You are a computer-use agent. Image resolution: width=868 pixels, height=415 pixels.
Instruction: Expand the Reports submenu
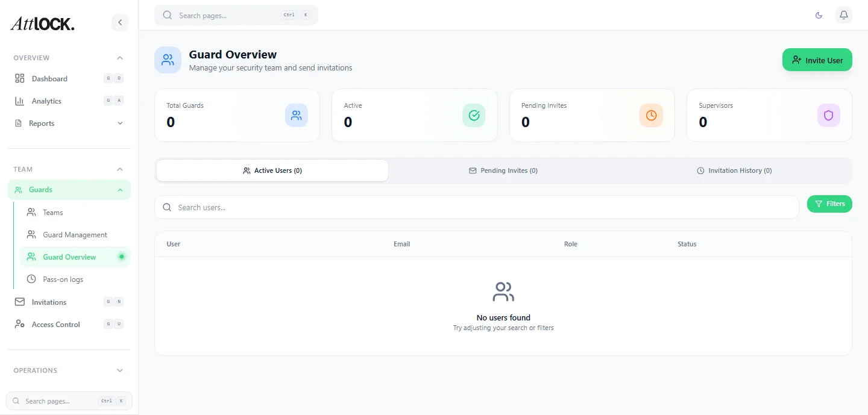coord(120,123)
